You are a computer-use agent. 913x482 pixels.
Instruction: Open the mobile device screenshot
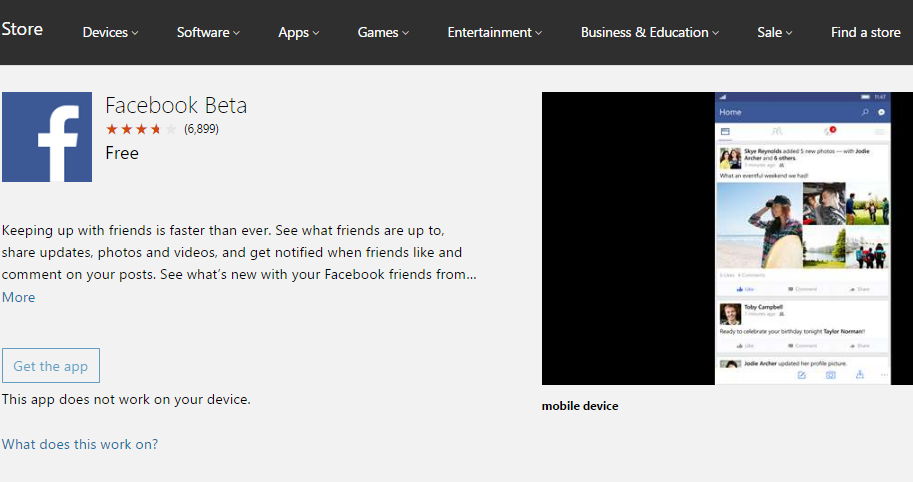[x=727, y=238]
